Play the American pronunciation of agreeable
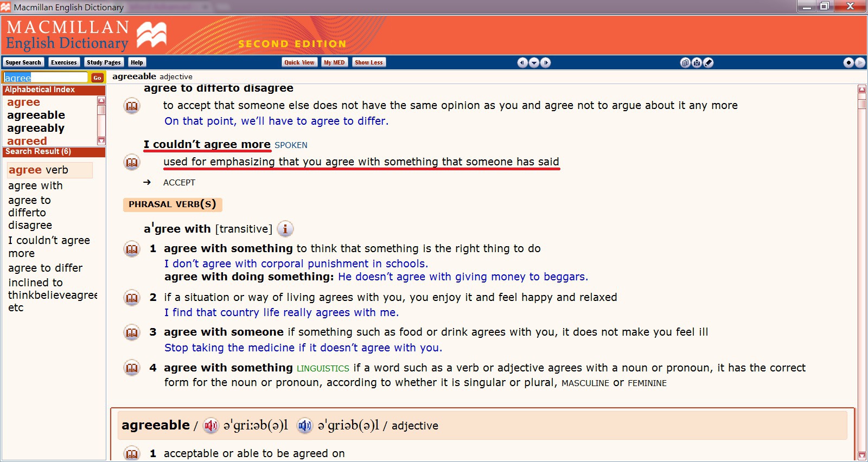 pyautogui.click(x=305, y=426)
